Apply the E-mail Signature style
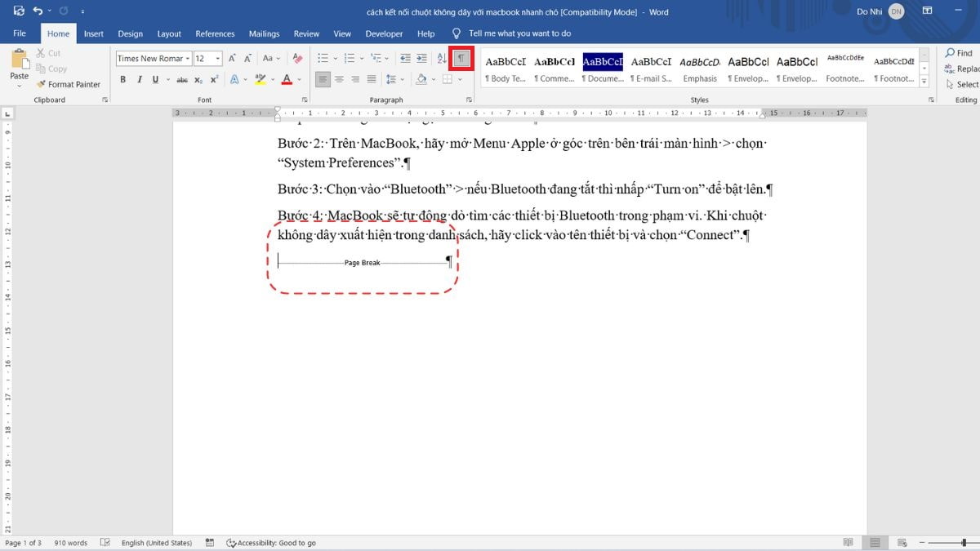980x551 pixels. click(652, 69)
